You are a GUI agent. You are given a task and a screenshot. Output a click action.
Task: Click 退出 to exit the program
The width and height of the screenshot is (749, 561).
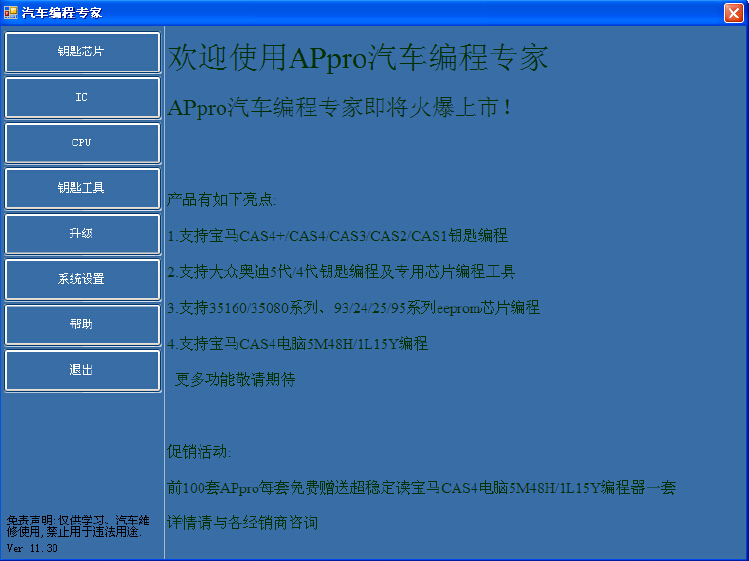[82, 370]
